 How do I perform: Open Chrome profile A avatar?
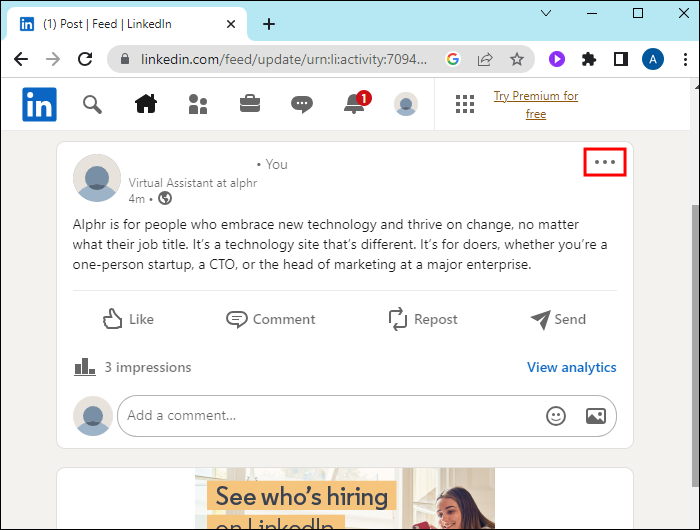pyautogui.click(x=653, y=59)
